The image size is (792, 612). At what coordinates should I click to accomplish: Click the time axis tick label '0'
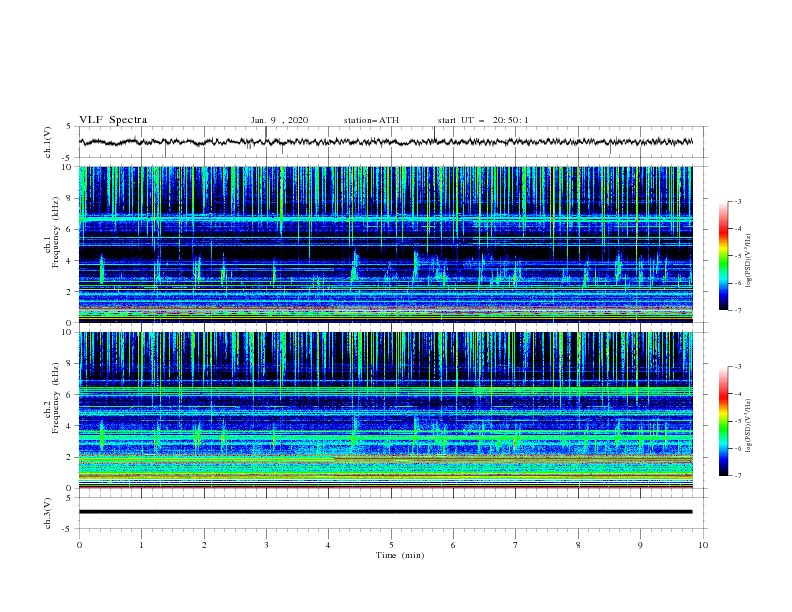point(79,545)
